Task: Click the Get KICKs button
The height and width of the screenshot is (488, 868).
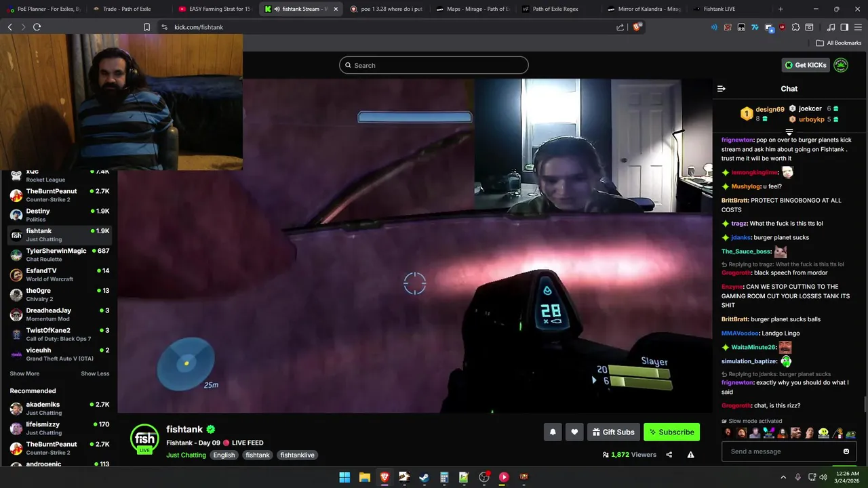Action: click(806, 65)
